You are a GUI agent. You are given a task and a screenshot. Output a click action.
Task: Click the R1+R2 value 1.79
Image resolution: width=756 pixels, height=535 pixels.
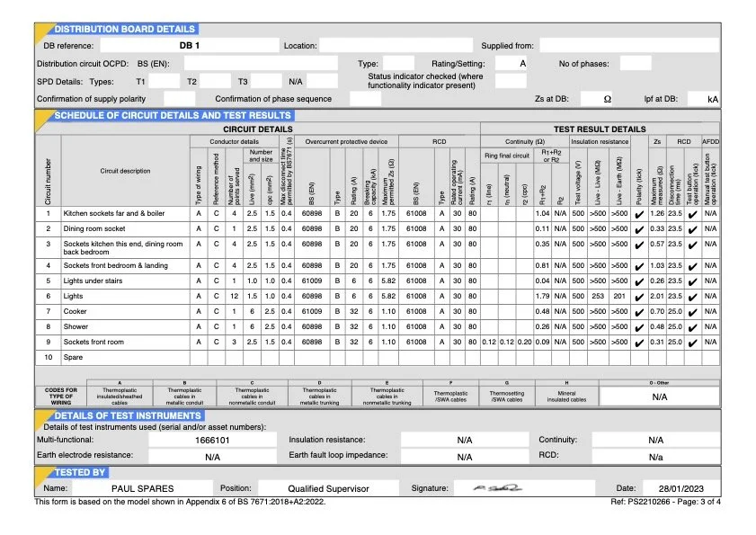click(x=542, y=296)
